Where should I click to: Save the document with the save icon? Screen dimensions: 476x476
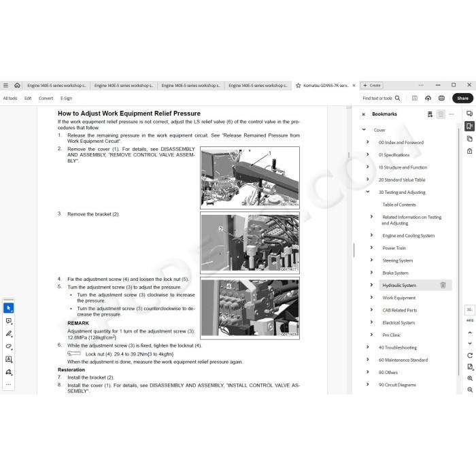(414, 98)
